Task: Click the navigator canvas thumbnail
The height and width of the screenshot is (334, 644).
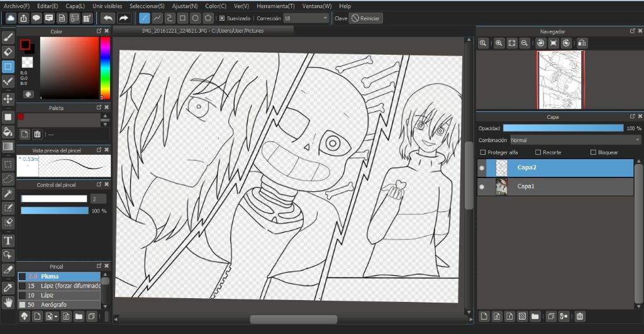Action: [x=560, y=80]
